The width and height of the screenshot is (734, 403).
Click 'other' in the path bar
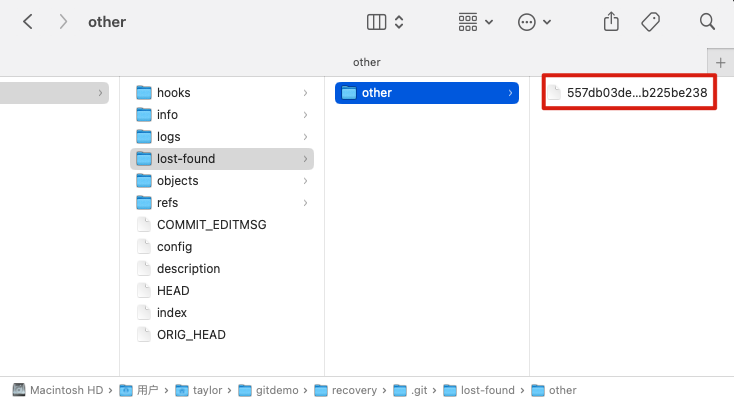554,390
